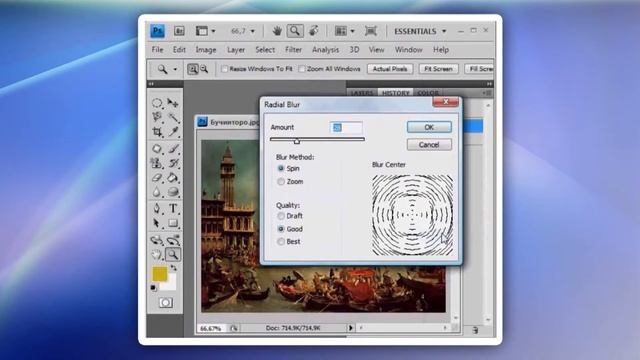The width and height of the screenshot is (640, 360).
Task: Enable Resize Windows To Fit checkbox
Action: (224, 69)
